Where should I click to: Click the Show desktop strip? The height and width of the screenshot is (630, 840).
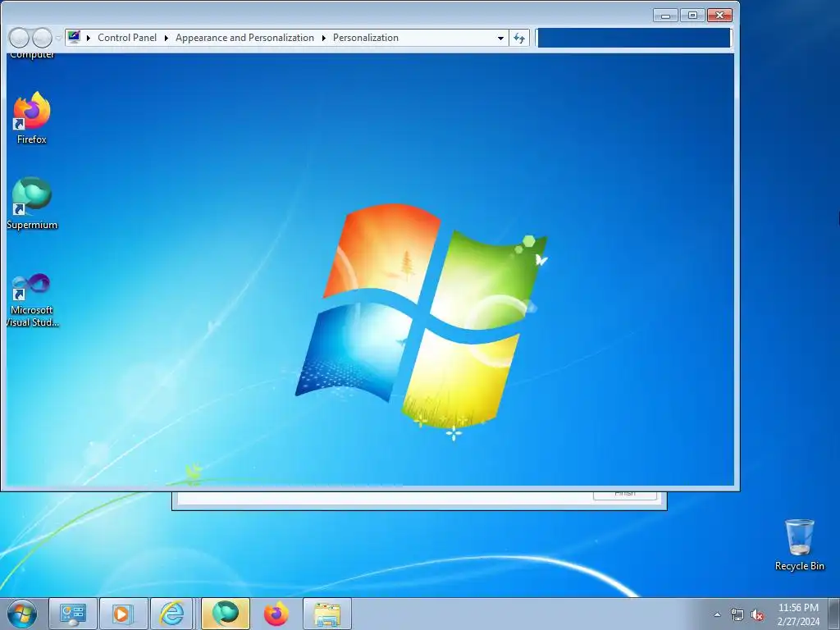coord(834,614)
